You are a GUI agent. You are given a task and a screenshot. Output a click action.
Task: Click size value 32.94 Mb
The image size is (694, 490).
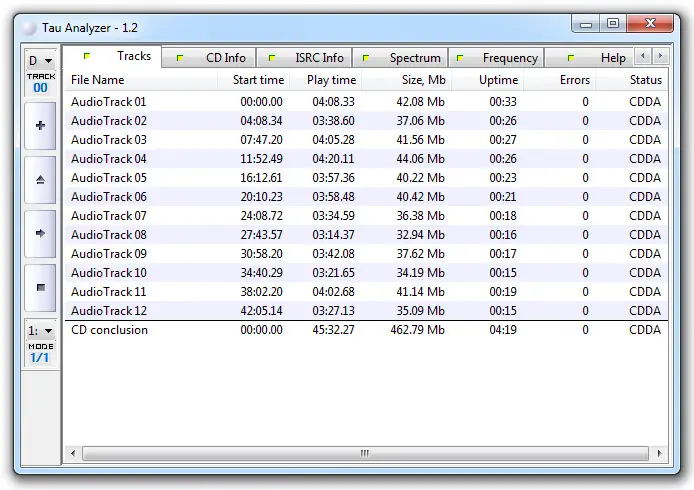click(420, 235)
